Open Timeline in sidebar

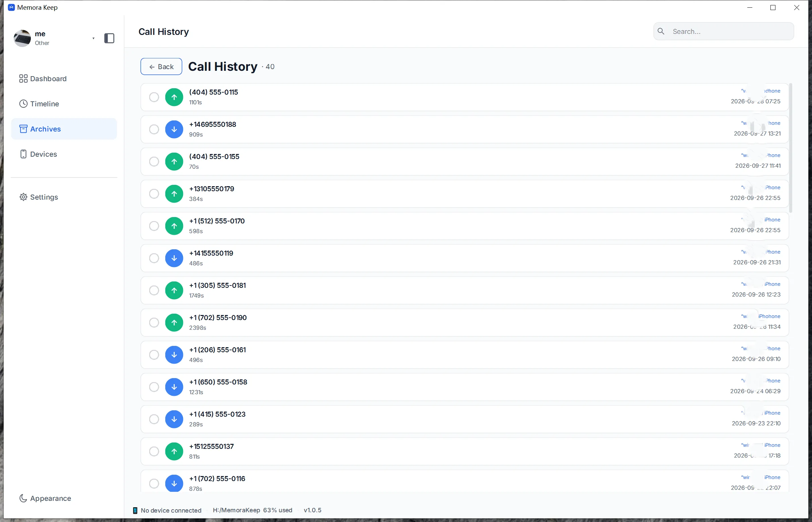pyautogui.click(x=64, y=104)
